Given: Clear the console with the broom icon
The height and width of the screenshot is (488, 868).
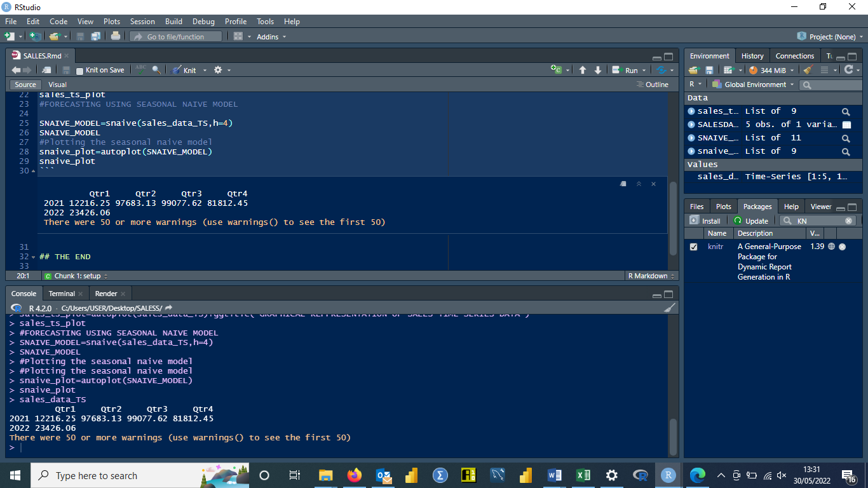Looking at the screenshot, I should pos(669,308).
